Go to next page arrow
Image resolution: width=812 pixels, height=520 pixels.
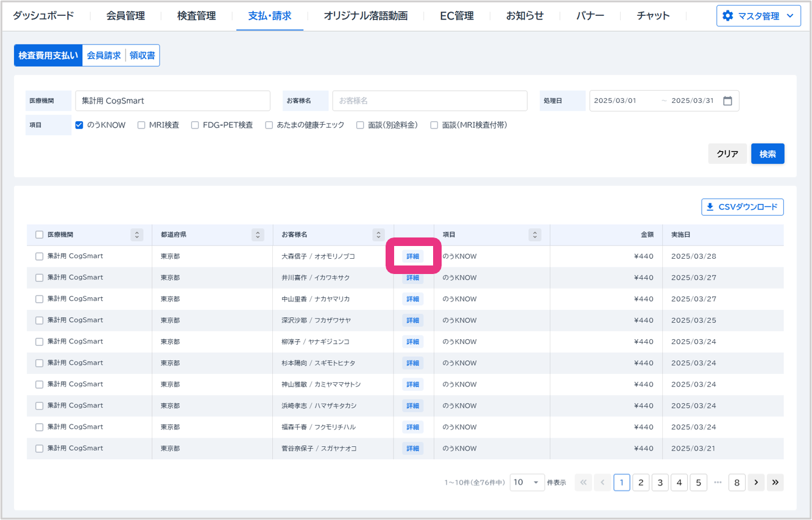click(x=755, y=482)
